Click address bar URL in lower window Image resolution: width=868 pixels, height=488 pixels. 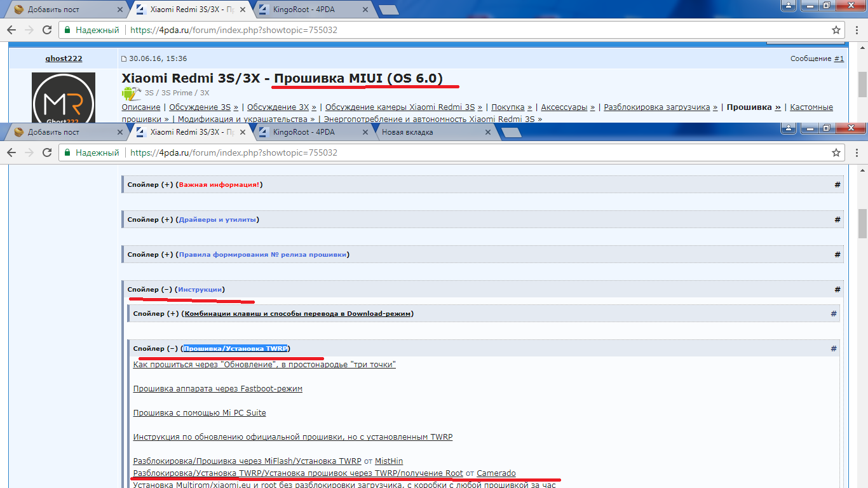tap(234, 152)
